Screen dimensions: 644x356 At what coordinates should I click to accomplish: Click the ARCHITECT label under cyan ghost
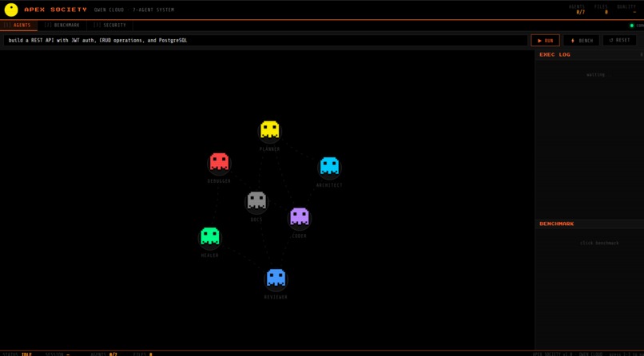pos(329,185)
